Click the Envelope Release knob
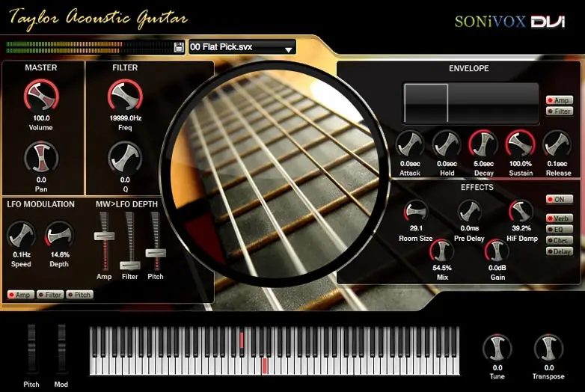This screenshot has width=585, height=392. [x=557, y=144]
